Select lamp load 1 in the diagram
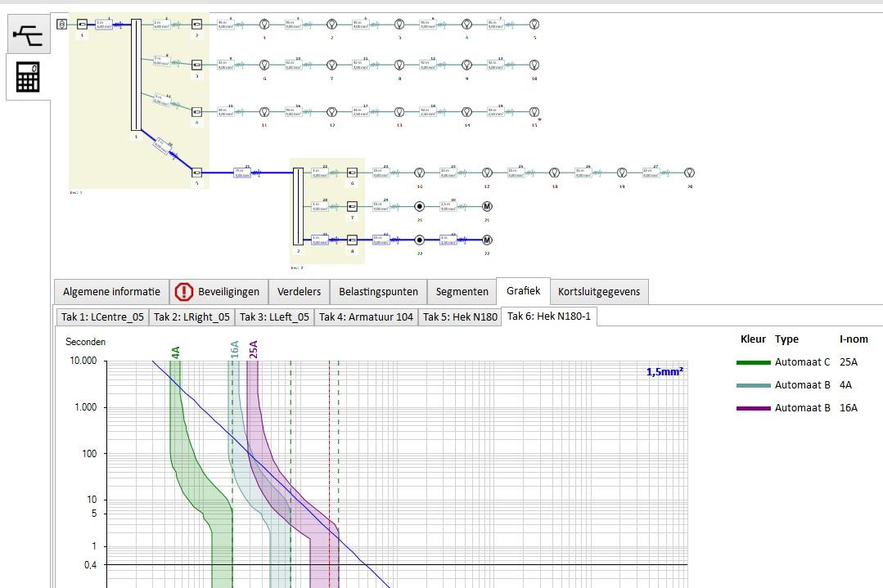883x588 pixels. tap(264, 25)
